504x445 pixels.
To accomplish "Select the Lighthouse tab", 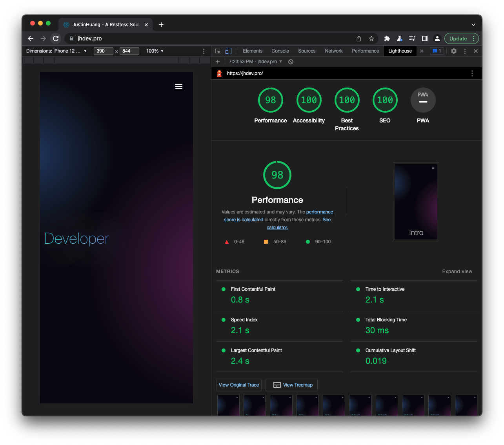I will coord(400,51).
